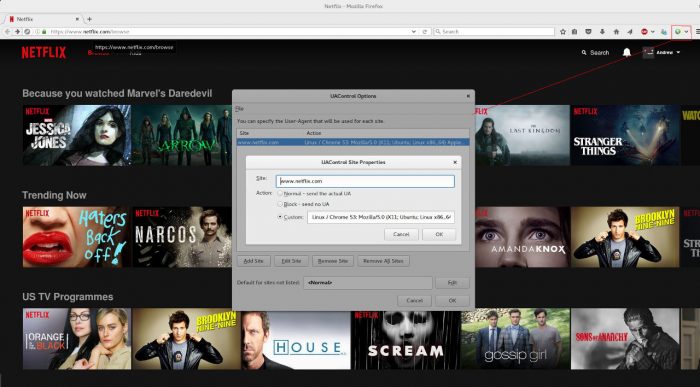Click the Action column header
This screenshot has height=387, width=700.
point(386,133)
